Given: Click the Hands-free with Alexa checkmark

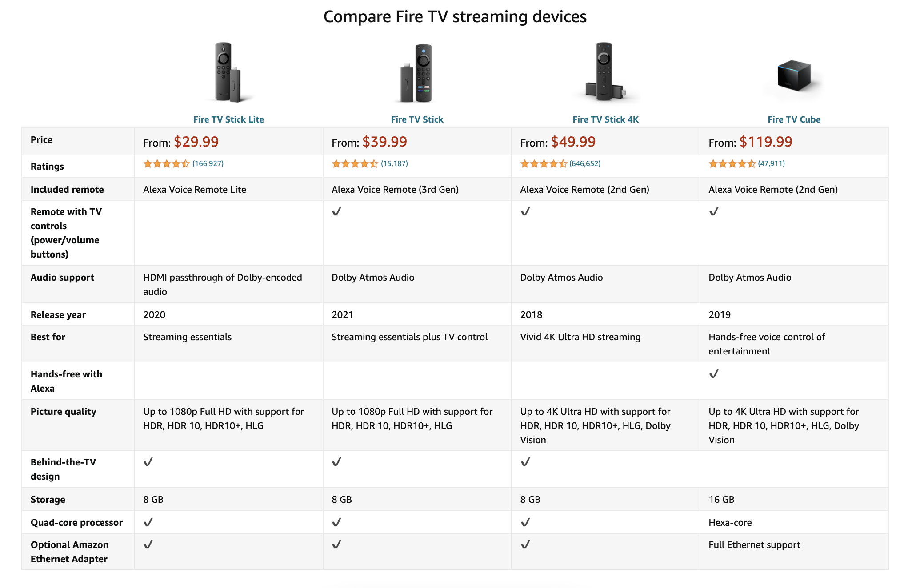Looking at the screenshot, I should [x=714, y=374].
